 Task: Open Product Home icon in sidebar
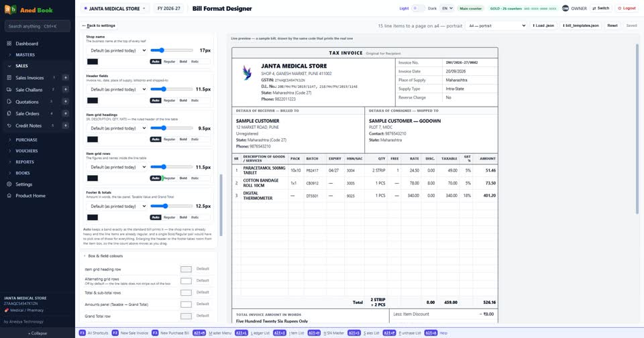tap(9, 195)
